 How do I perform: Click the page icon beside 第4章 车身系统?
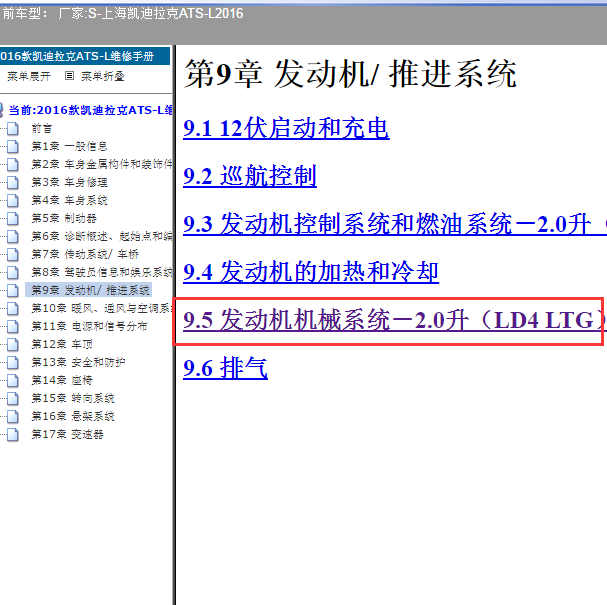coord(12,201)
